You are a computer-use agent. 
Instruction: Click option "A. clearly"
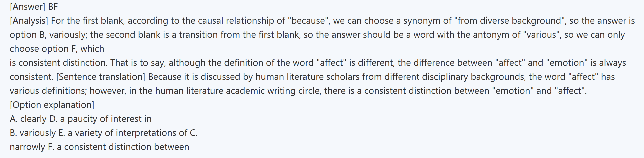click(x=28, y=119)
